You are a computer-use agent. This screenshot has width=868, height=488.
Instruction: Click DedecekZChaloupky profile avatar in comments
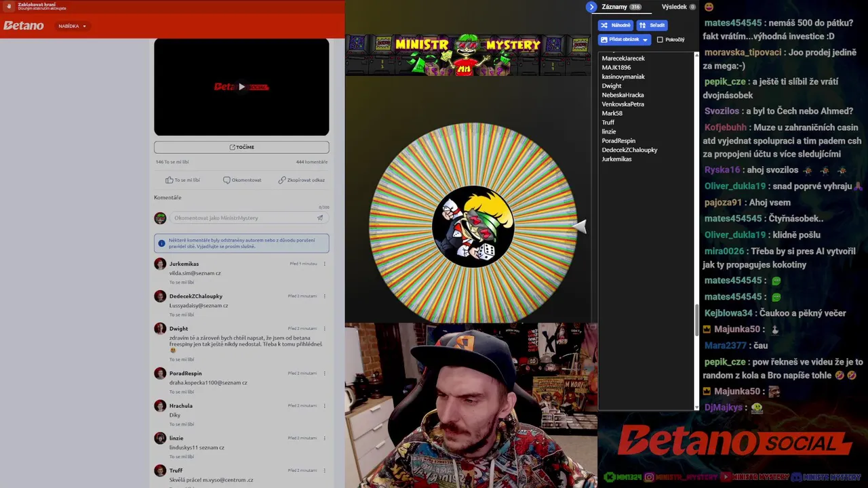pyautogui.click(x=160, y=296)
